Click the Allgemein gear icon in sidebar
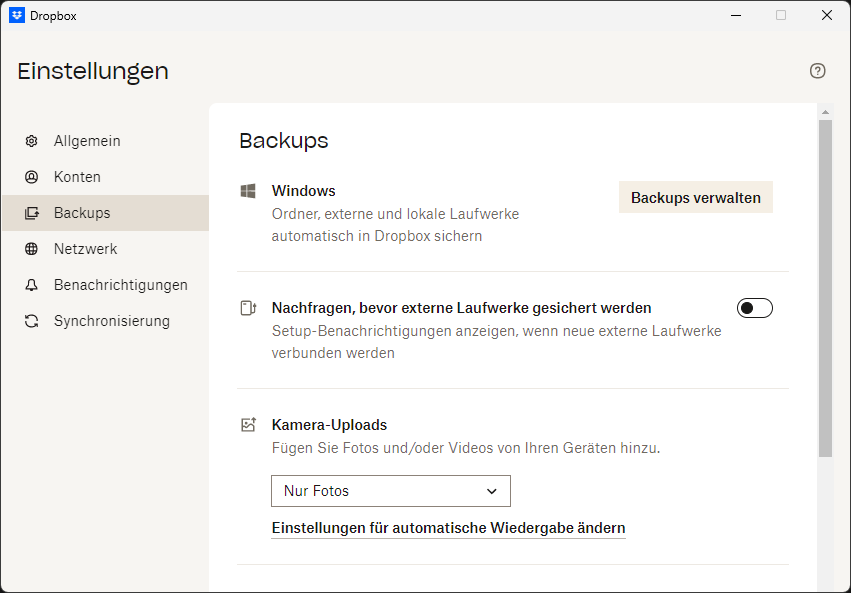 coord(32,141)
